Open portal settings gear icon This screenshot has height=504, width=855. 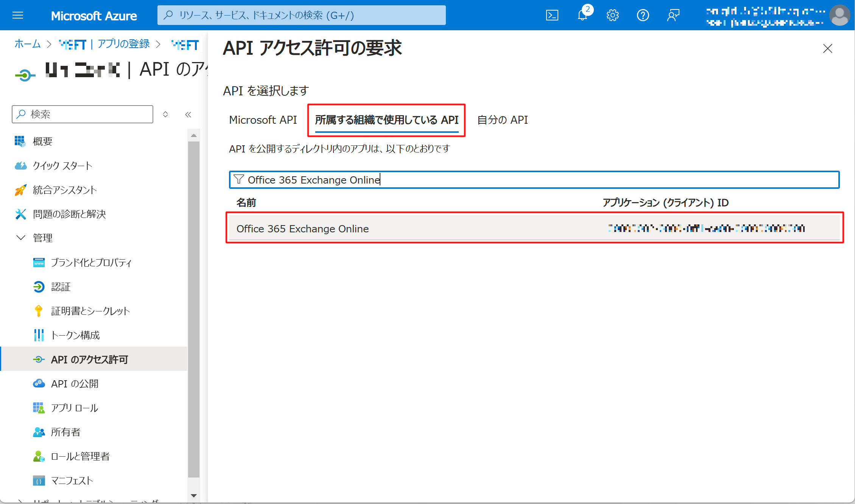click(x=613, y=15)
